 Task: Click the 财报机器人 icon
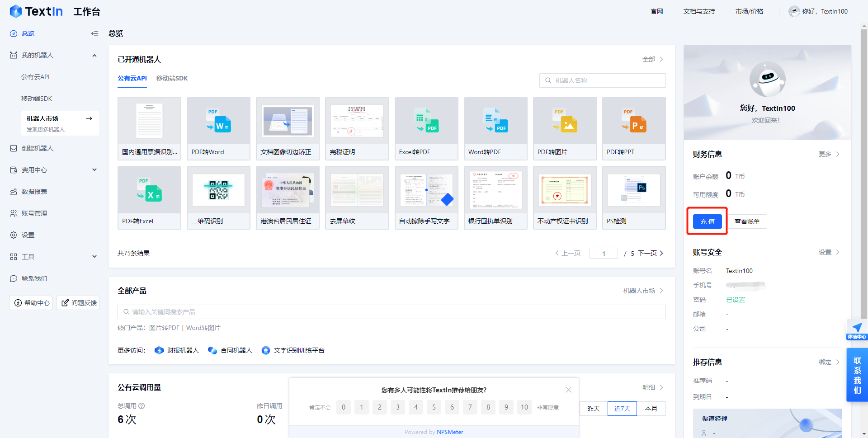159,350
